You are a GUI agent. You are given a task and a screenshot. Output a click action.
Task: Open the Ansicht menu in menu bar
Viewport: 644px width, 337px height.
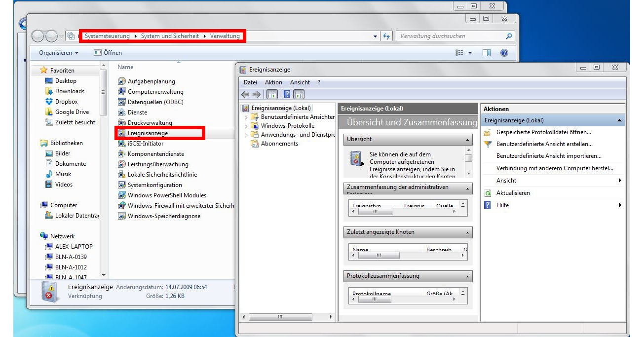point(300,82)
